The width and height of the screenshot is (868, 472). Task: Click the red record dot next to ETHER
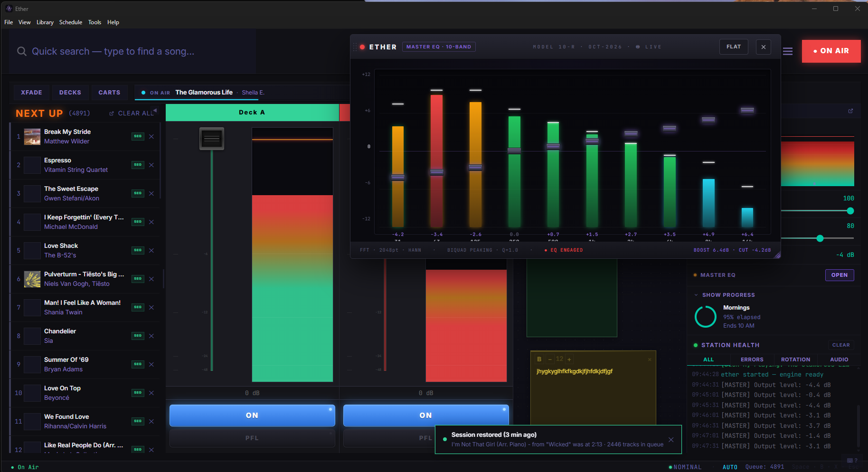362,47
